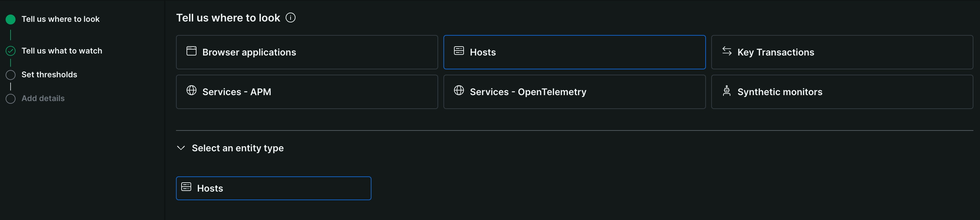Select the Browser applications card
Image resolution: width=980 pixels, height=220 pixels.
coord(307,52)
